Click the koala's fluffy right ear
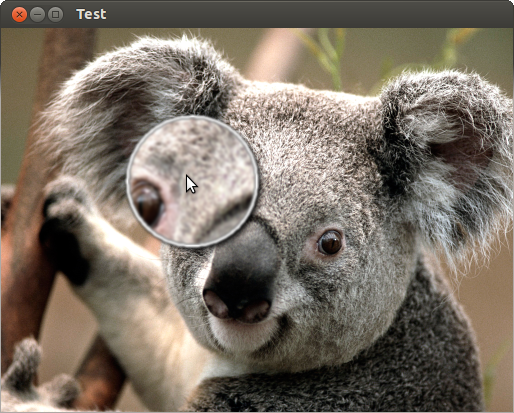The width and height of the screenshot is (514, 413). click(447, 147)
